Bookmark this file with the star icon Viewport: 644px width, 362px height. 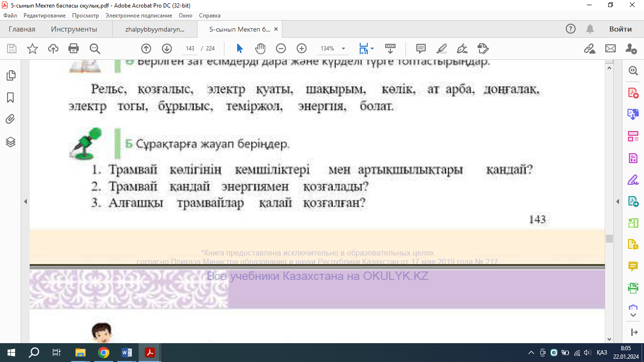point(33,49)
